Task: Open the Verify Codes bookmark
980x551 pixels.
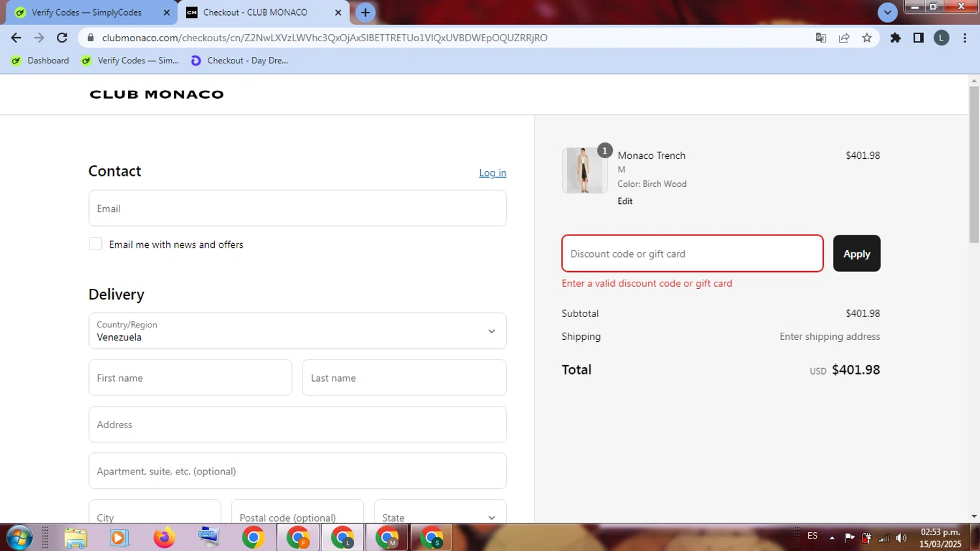Action: pyautogui.click(x=130, y=60)
